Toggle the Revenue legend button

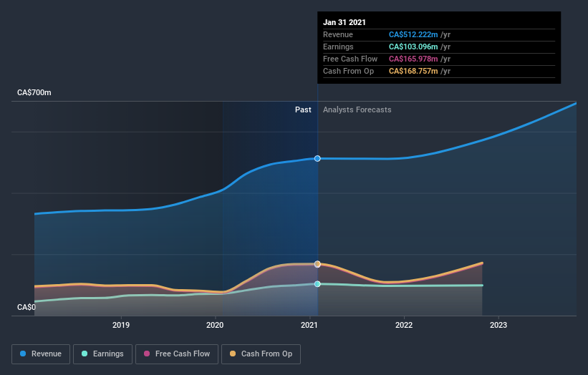41,354
